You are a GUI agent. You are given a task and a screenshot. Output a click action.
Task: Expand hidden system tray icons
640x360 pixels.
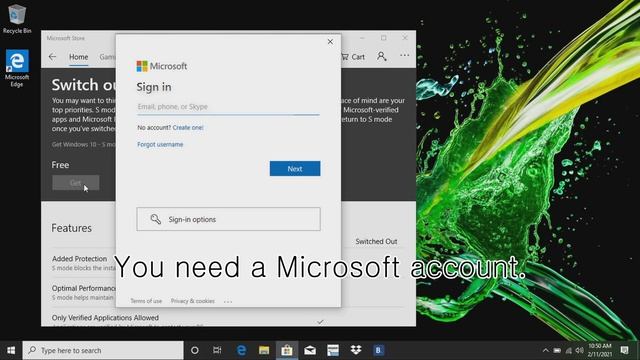545,350
